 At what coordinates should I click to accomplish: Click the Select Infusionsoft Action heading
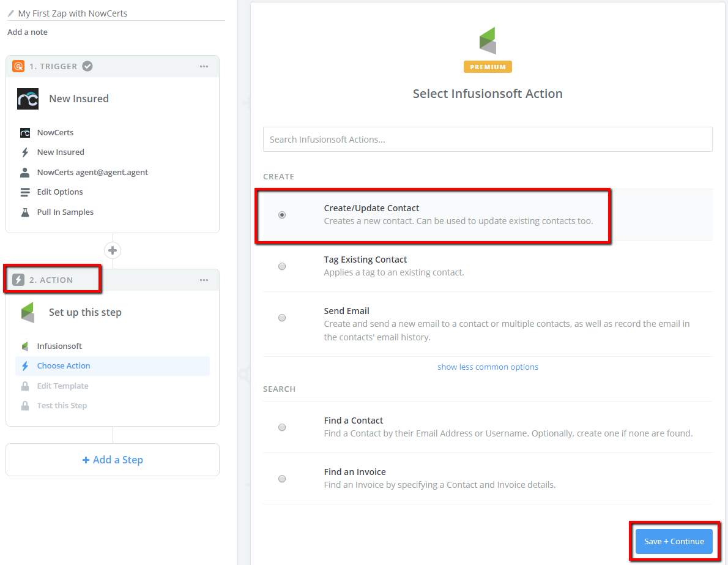488,94
